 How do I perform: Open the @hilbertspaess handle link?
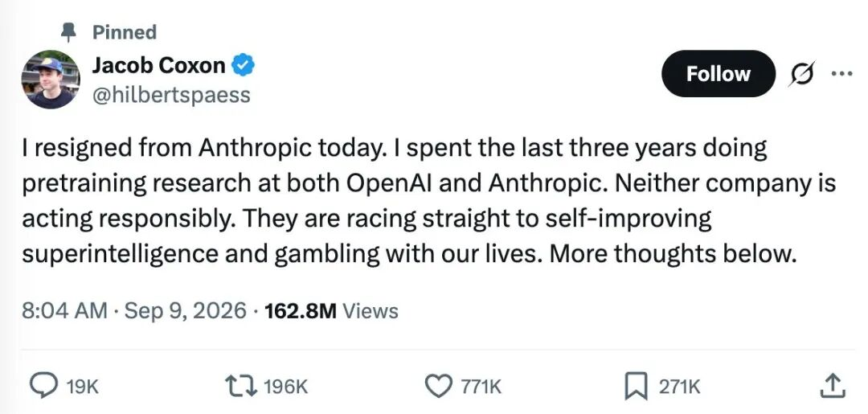170,95
